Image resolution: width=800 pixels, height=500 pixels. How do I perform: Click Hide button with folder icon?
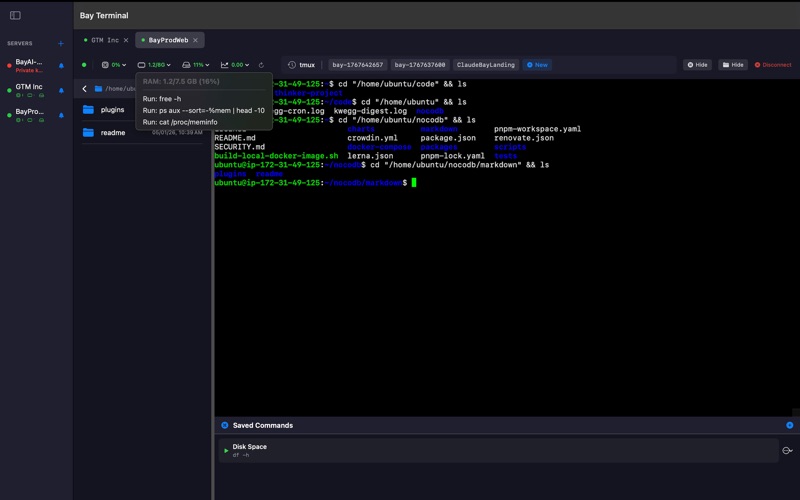pyautogui.click(x=733, y=65)
